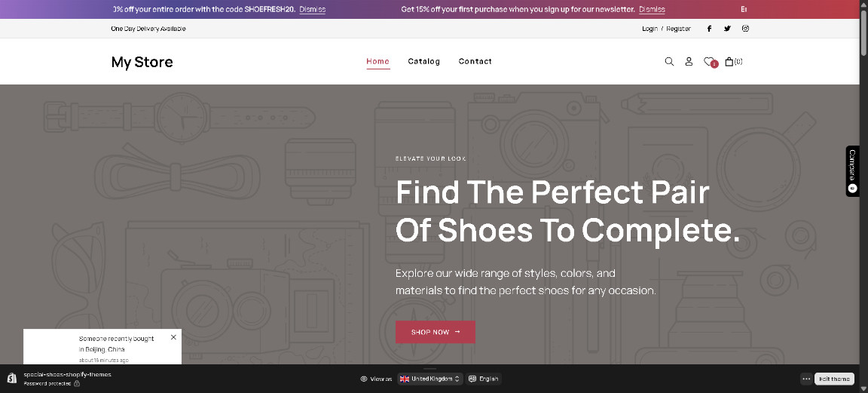Dismiss the SHOEFRESH20 code announcement
868x393 pixels.
tap(312, 9)
